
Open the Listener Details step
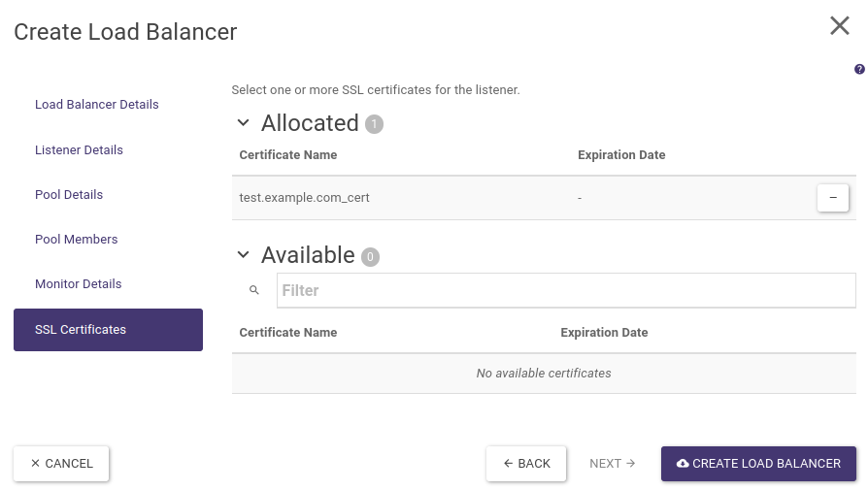coord(79,150)
